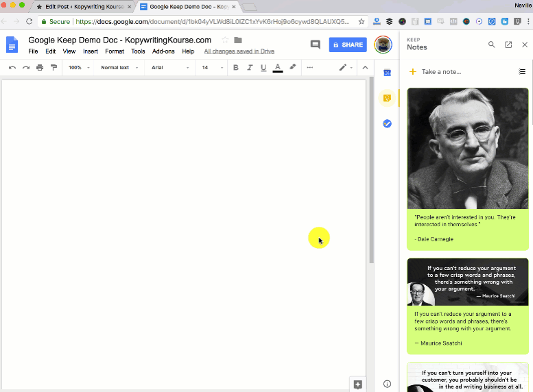
Task: Open Google Calendar from the side panel
Action: point(387,73)
